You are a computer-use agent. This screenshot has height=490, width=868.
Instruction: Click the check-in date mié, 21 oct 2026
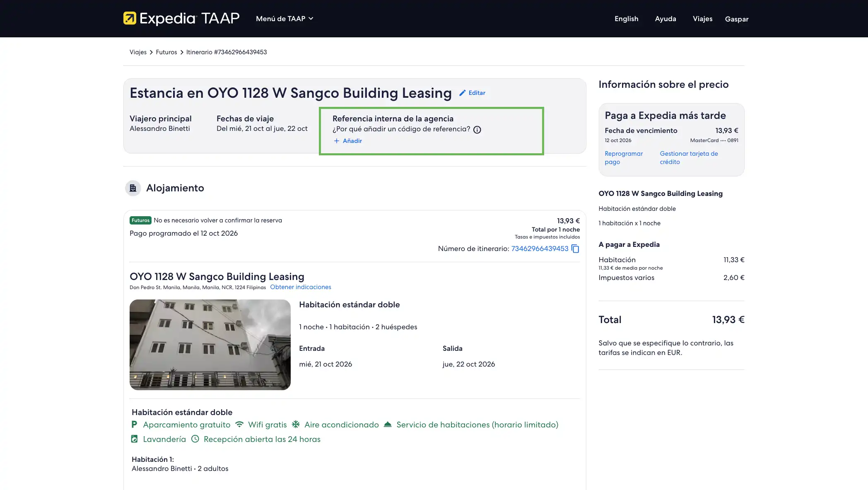click(325, 364)
